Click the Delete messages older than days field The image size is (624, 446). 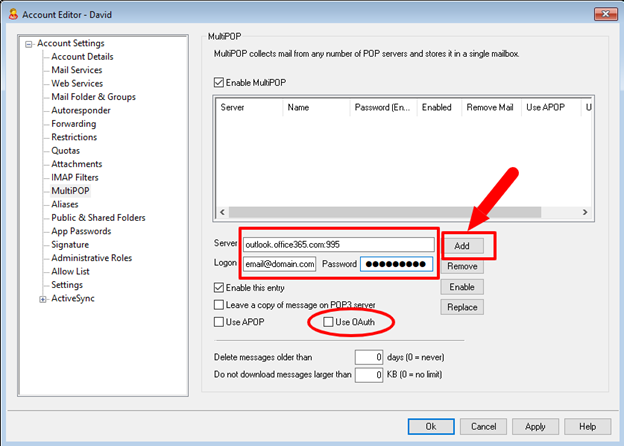click(x=370, y=356)
